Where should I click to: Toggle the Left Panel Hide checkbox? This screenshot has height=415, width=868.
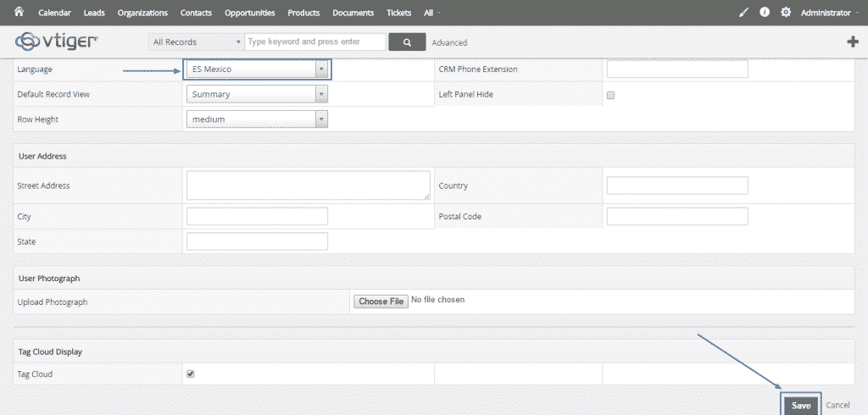(610, 95)
